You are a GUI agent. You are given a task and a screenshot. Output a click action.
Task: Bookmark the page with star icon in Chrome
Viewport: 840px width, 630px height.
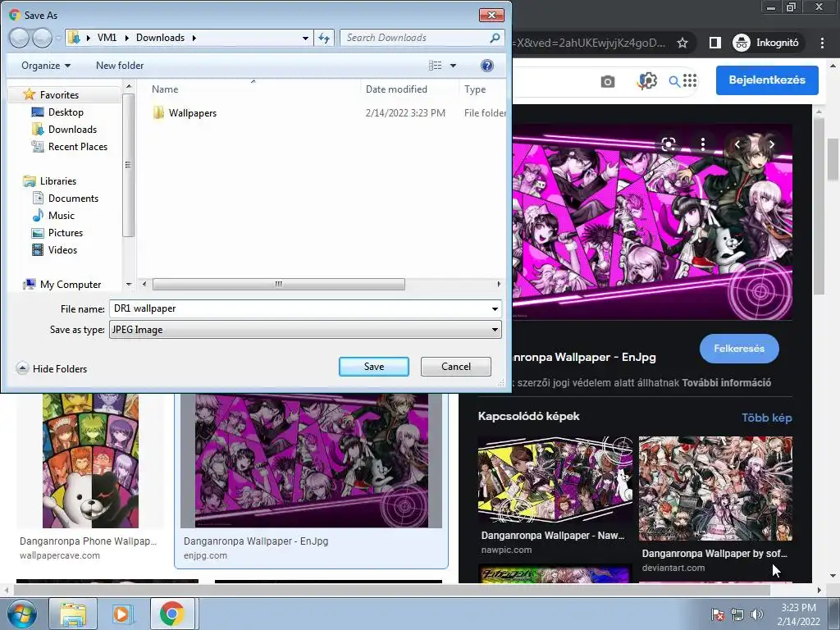pyautogui.click(x=682, y=43)
